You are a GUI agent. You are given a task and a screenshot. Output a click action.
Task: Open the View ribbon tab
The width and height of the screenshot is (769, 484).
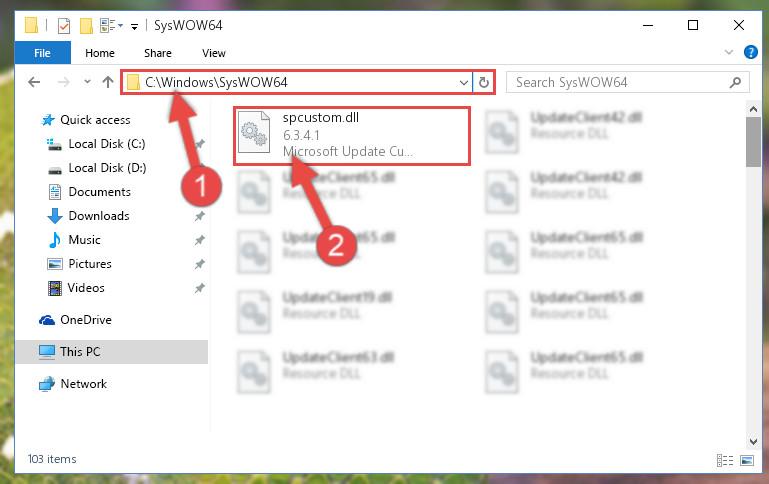pyautogui.click(x=214, y=53)
